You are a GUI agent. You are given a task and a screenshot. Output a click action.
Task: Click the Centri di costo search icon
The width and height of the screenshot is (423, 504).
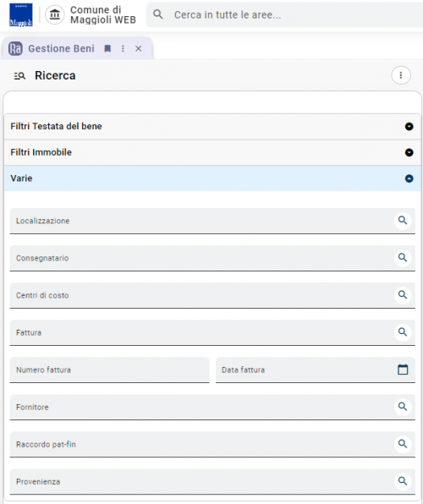pyautogui.click(x=403, y=295)
